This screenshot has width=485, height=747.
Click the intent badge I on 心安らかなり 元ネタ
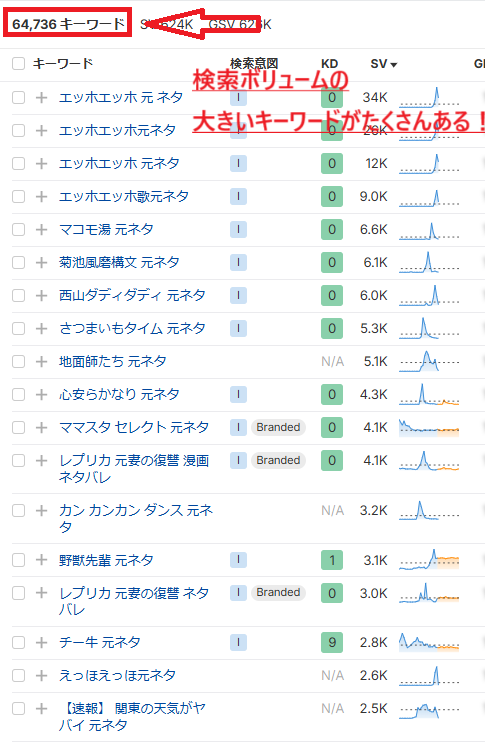point(238,394)
